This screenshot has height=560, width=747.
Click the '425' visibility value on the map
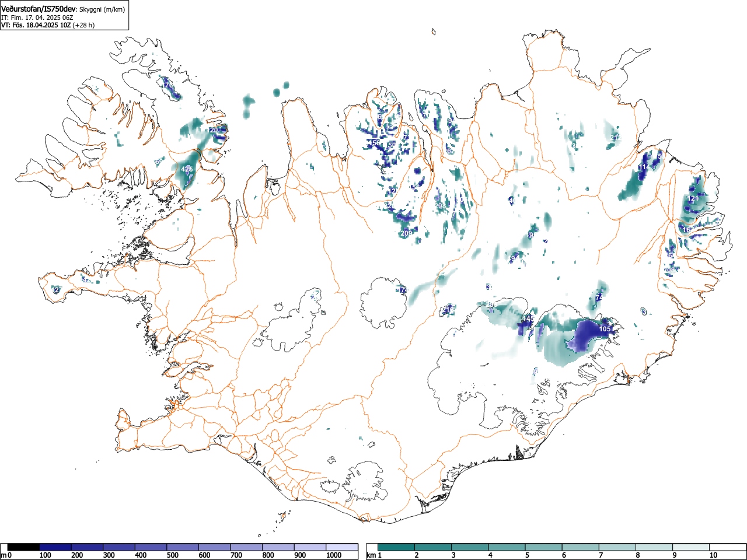(187, 169)
